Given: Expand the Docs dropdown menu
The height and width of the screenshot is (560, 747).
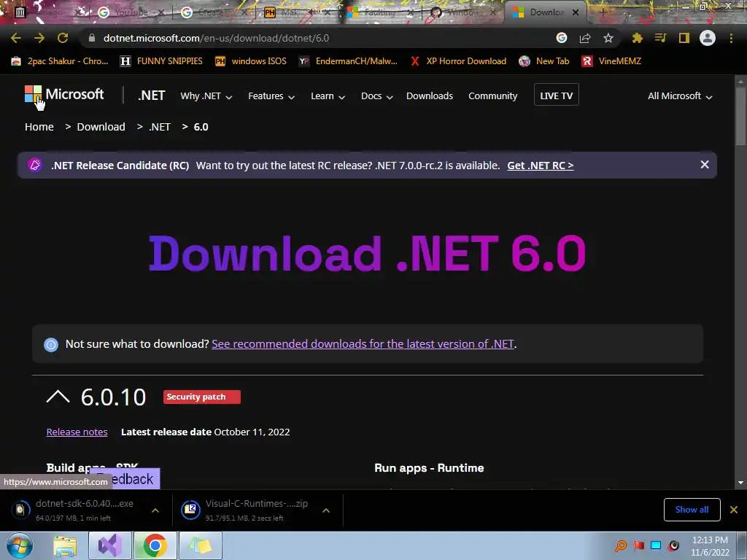Looking at the screenshot, I should 377,96.
